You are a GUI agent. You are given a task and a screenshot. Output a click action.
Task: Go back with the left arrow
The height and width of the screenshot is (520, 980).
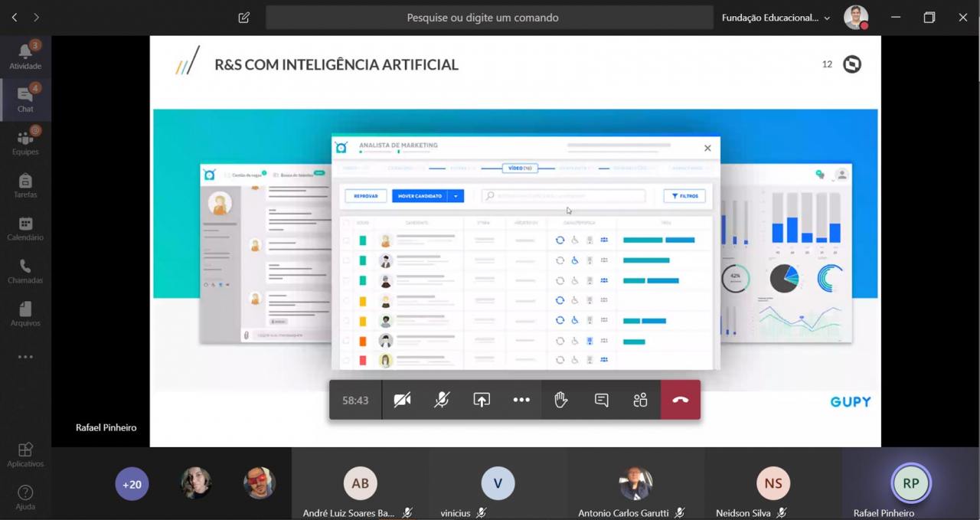pos(15,17)
